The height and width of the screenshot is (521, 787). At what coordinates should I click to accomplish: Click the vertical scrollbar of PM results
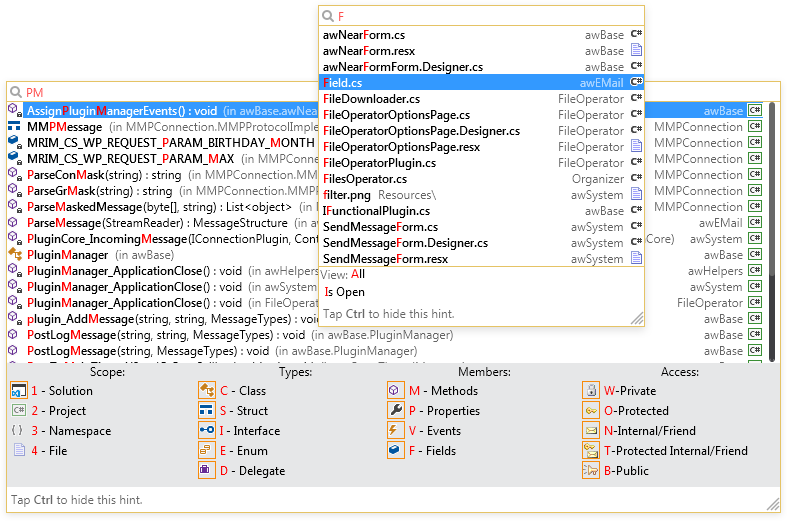click(x=772, y=231)
